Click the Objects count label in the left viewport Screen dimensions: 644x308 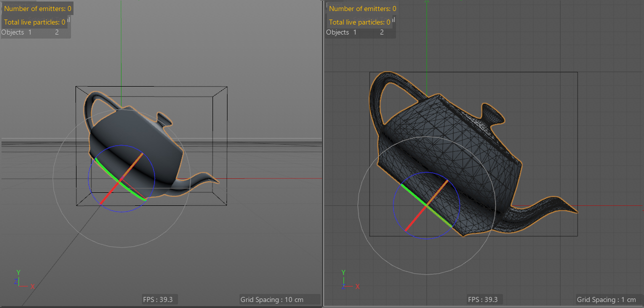pos(30,33)
